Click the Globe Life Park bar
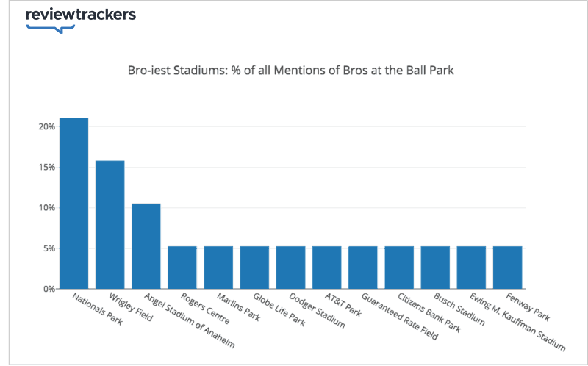This screenshot has height=366, width=588. 254,268
